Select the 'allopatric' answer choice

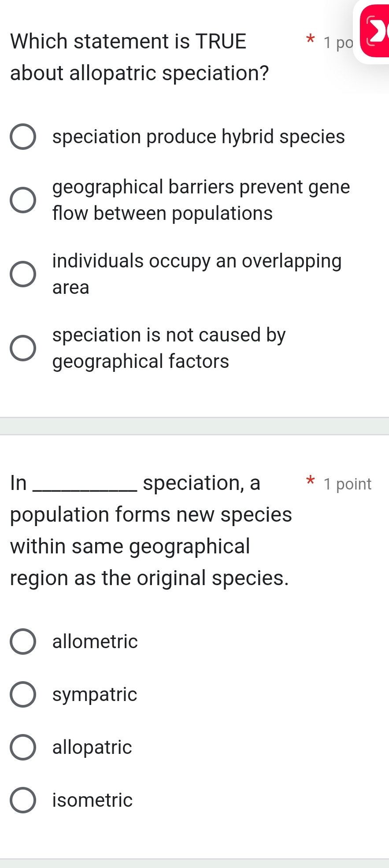(x=91, y=747)
